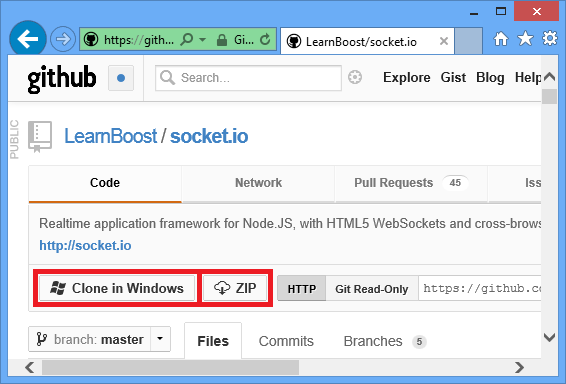Open browser Tools gear icon
Image resolution: width=566 pixels, height=384 pixels.
coord(550,38)
